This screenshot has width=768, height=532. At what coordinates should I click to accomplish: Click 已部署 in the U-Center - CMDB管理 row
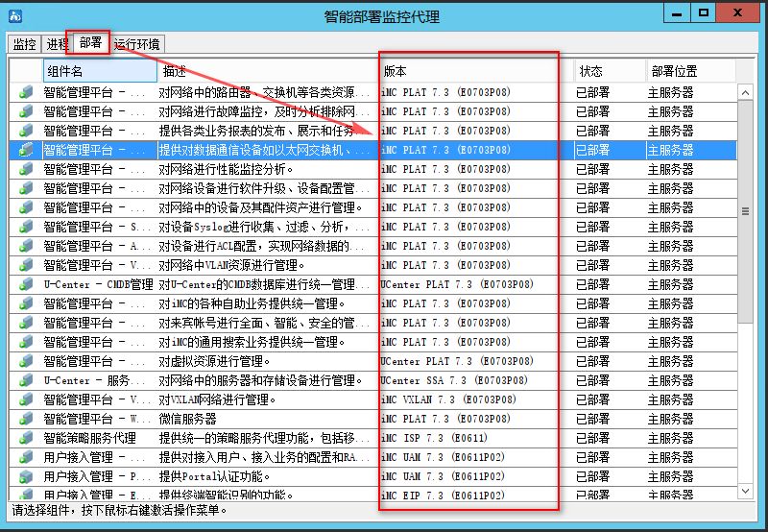click(x=592, y=284)
